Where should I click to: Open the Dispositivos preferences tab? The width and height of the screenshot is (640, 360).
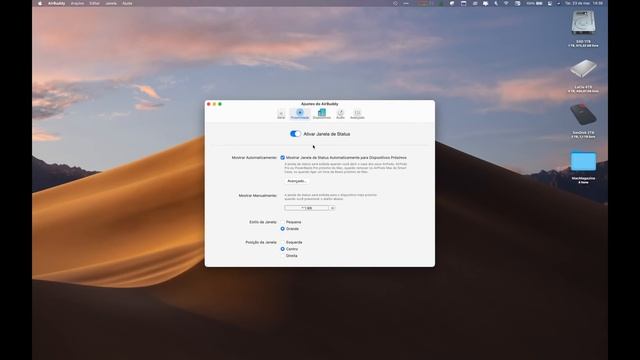[322, 114]
